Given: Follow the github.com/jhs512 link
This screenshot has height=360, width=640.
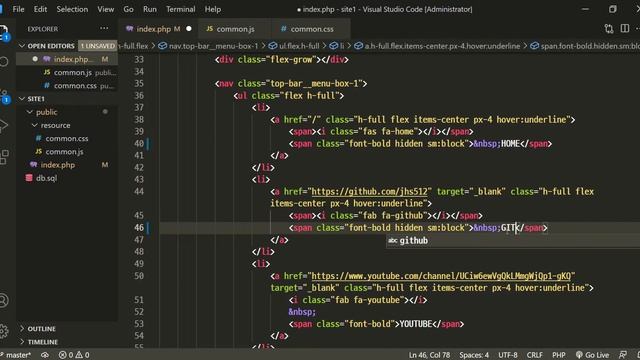Looking at the screenshot, I should point(369,191).
